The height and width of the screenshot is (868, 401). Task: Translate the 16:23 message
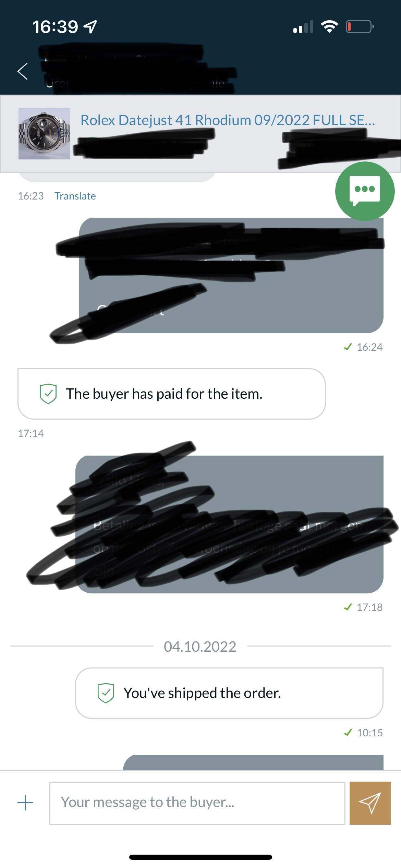coord(75,196)
